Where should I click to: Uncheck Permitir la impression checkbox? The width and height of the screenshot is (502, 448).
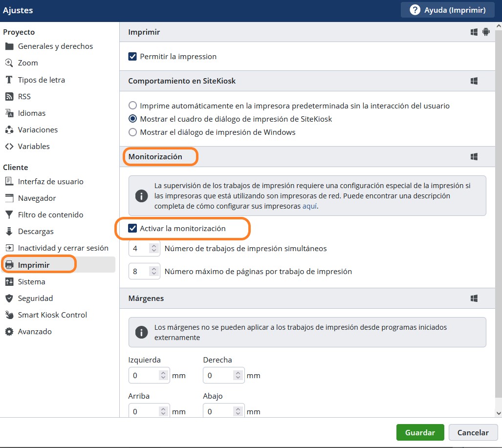[x=132, y=57]
